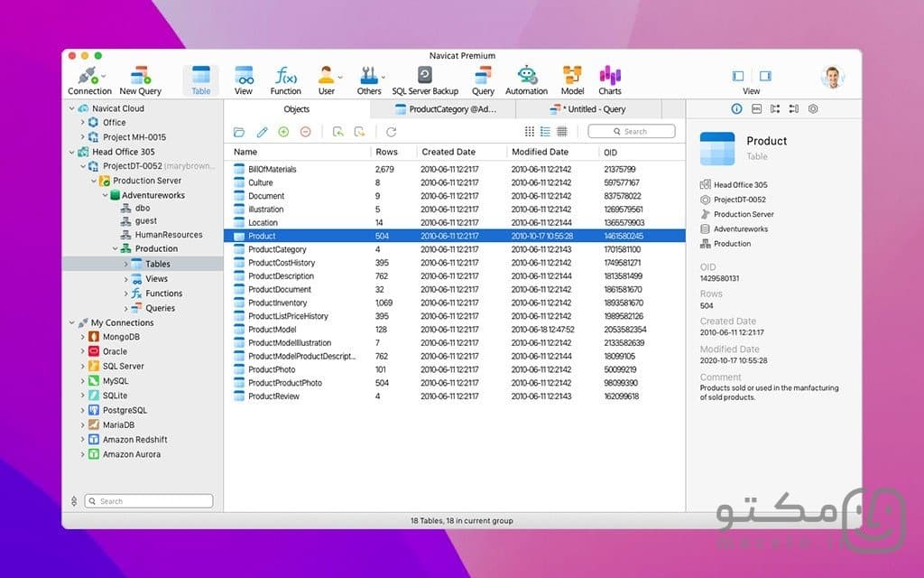
Task: Switch to the ProductCategory tab
Action: [x=443, y=109]
